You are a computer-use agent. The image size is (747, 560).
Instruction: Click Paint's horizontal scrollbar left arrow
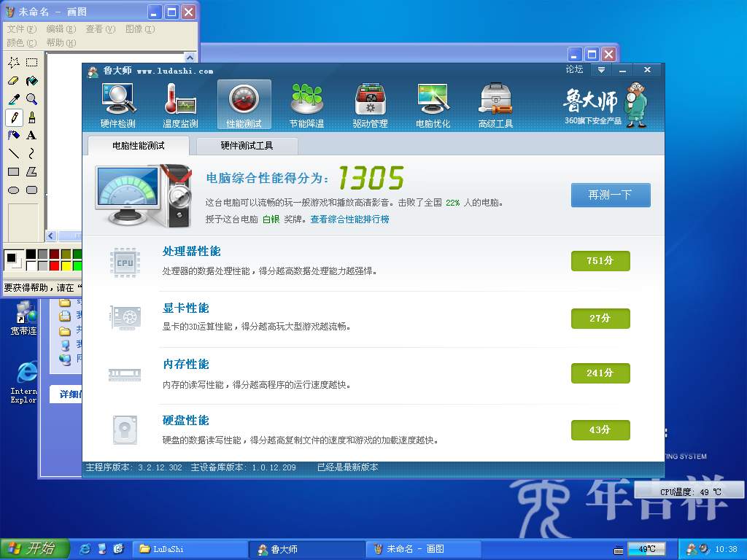pos(52,236)
